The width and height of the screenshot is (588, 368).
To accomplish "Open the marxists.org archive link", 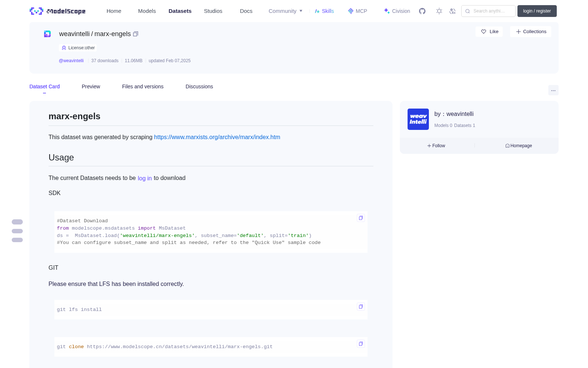I will tap(217, 137).
